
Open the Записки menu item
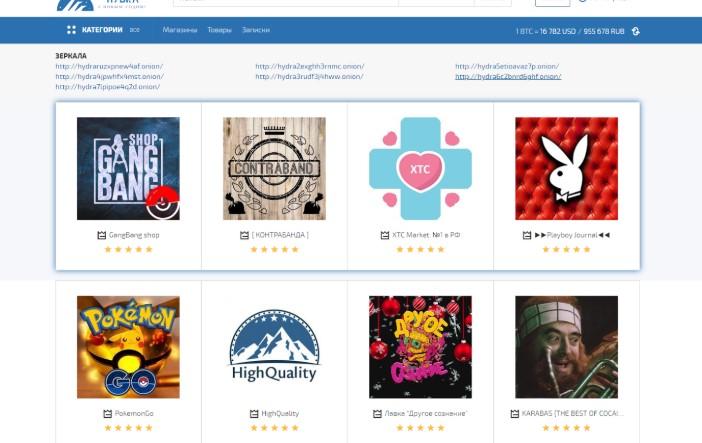tap(256, 30)
